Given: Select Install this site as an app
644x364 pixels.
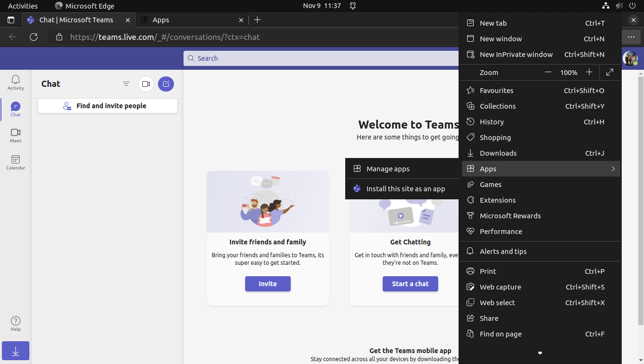Looking at the screenshot, I should [x=405, y=188].
